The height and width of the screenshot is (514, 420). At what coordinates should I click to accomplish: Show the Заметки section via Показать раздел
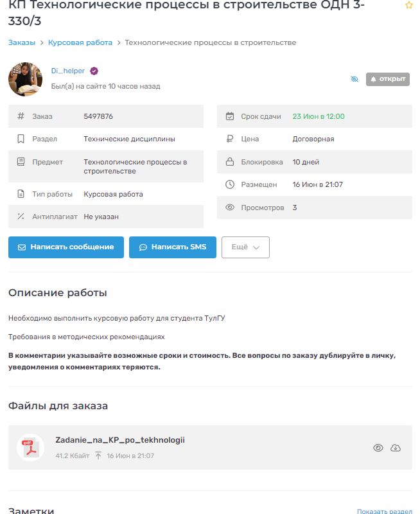pos(384,511)
